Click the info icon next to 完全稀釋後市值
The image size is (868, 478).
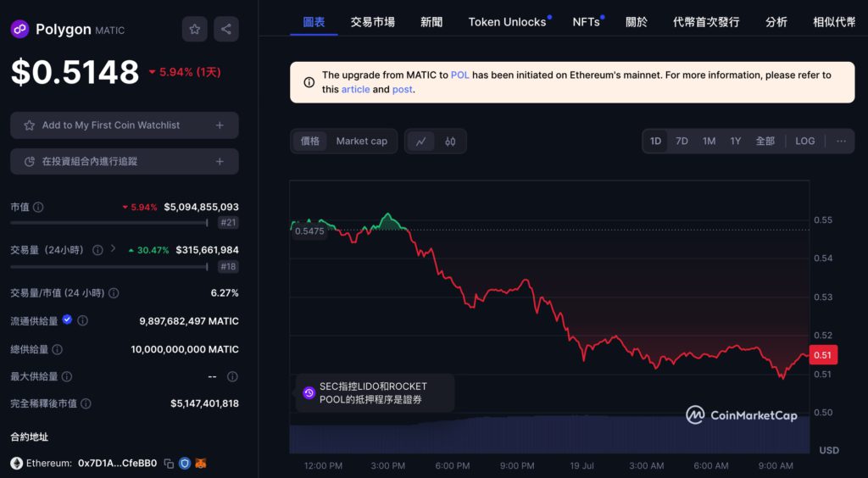tap(86, 404)
